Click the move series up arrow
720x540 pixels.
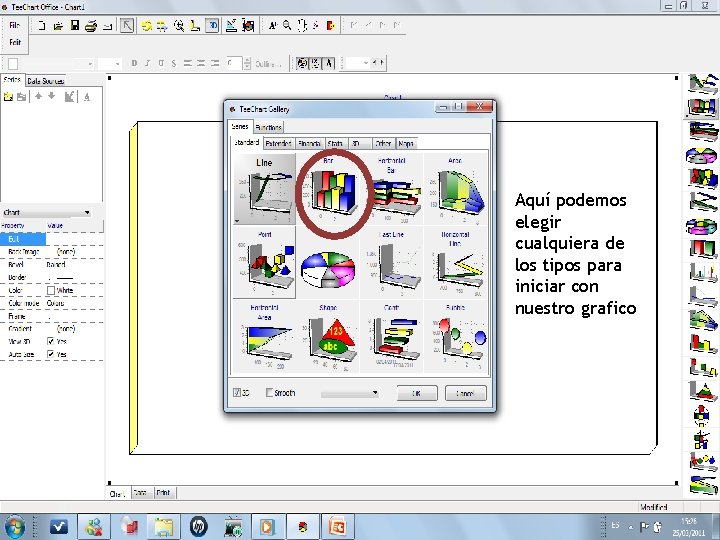click(39, 96)
